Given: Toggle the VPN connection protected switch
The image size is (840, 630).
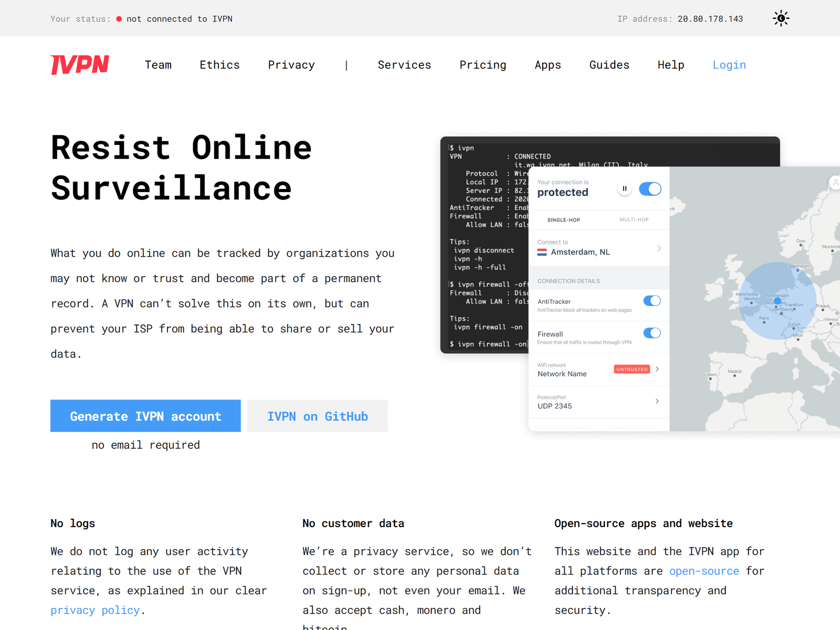Looking at the screenshot, I should (x=650, y=189).
